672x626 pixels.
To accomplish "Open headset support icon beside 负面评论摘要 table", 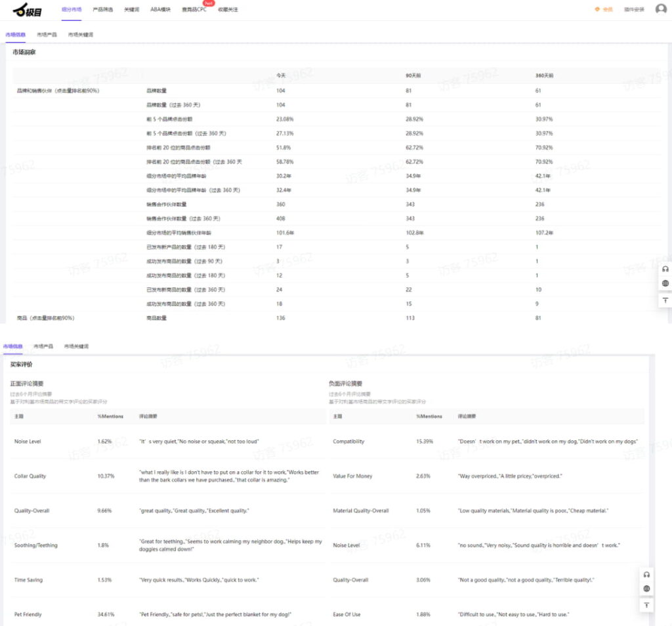I will tap(646, 575).
